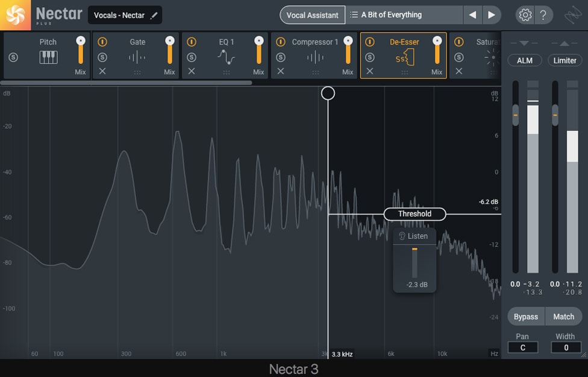
Task: Click the 3.3 kHz frequency readout
Action: (342, 353)
